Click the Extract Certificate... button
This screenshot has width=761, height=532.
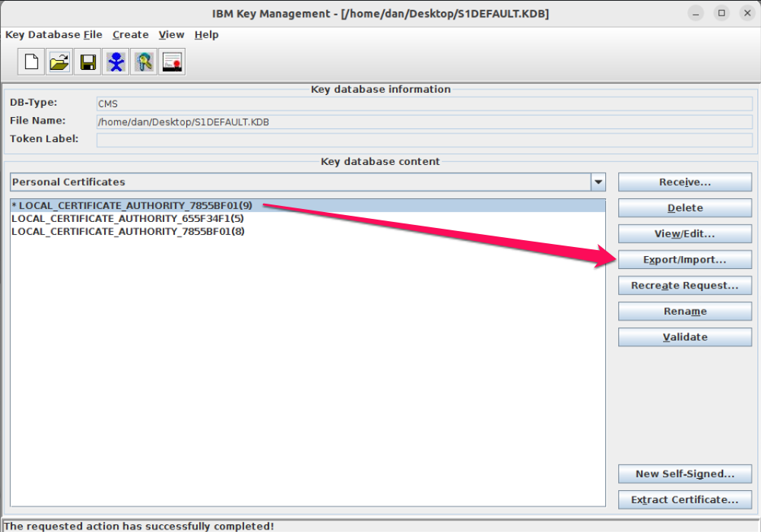point(684,500)
